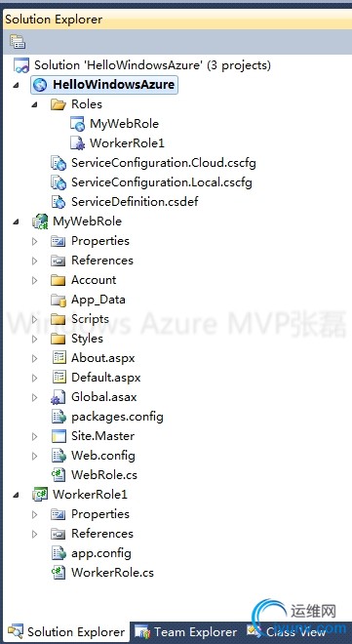Screen dimensions: 352x644
Task: Select ServiceConfiguration.Cloud.cscfg file
Action: [x=163, y=163]
